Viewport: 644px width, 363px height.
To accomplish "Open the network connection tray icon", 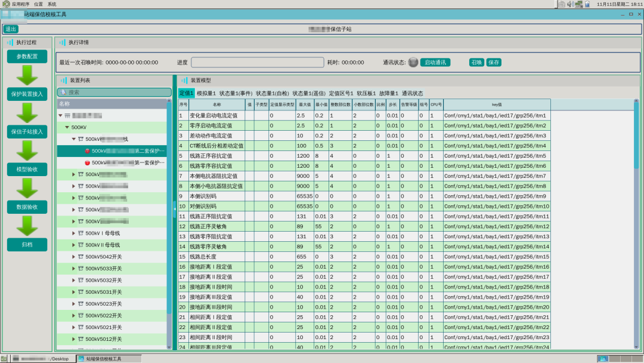I will (578, 4).
